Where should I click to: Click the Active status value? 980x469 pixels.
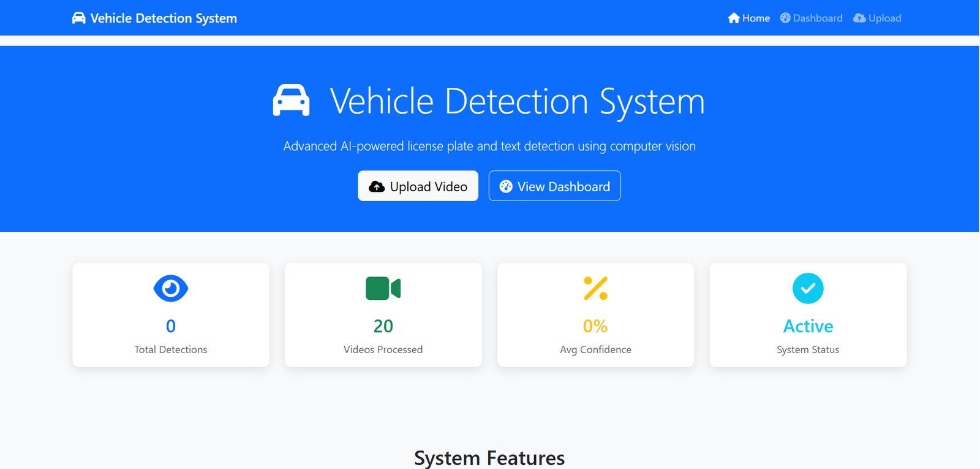(x=808, y=326)
